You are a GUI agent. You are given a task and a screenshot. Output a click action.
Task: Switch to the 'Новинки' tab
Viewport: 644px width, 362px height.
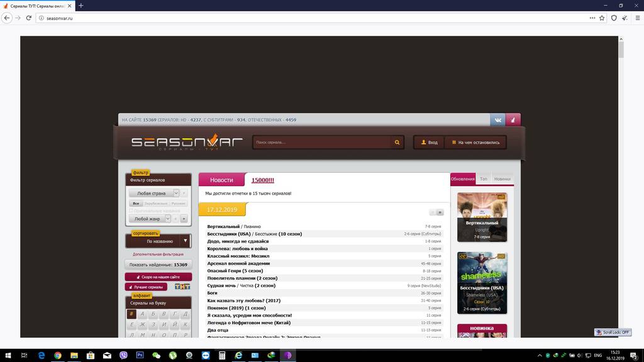(x=502, y=179)
